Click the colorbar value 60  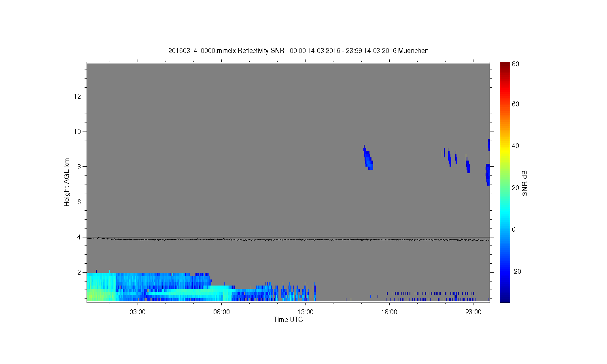516,104
